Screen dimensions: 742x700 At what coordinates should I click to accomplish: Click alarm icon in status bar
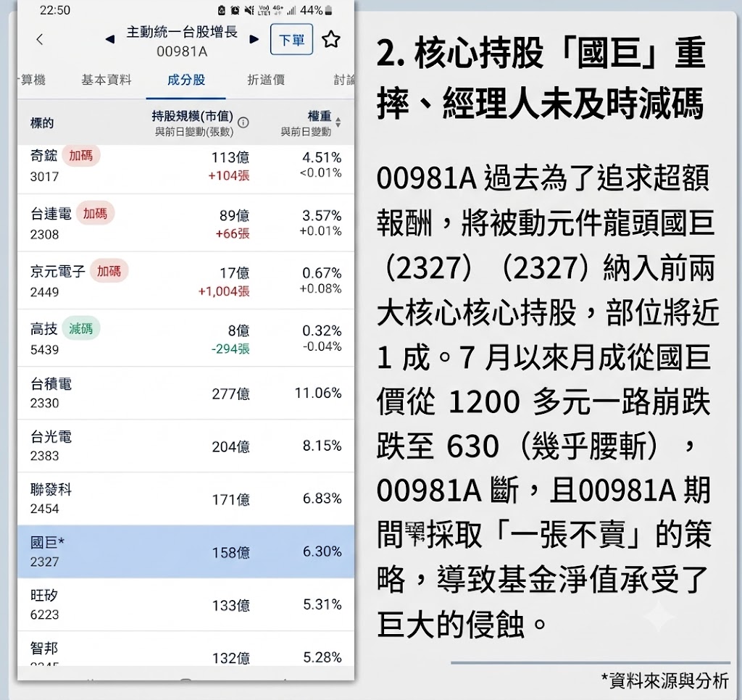pyautogui.click(x=235, y=10)
